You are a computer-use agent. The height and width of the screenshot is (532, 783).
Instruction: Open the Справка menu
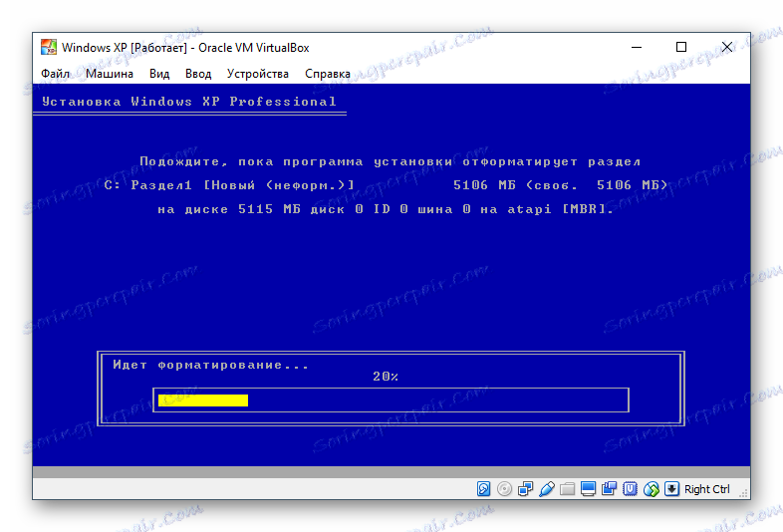tap(328, 74)
